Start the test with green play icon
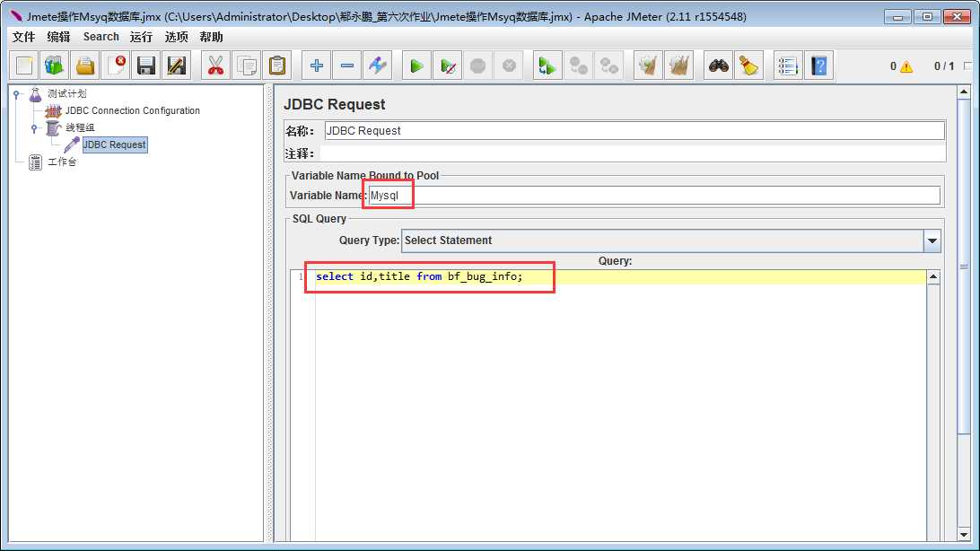The width and height of the screenshot is (980, 551). pos(416,66)
